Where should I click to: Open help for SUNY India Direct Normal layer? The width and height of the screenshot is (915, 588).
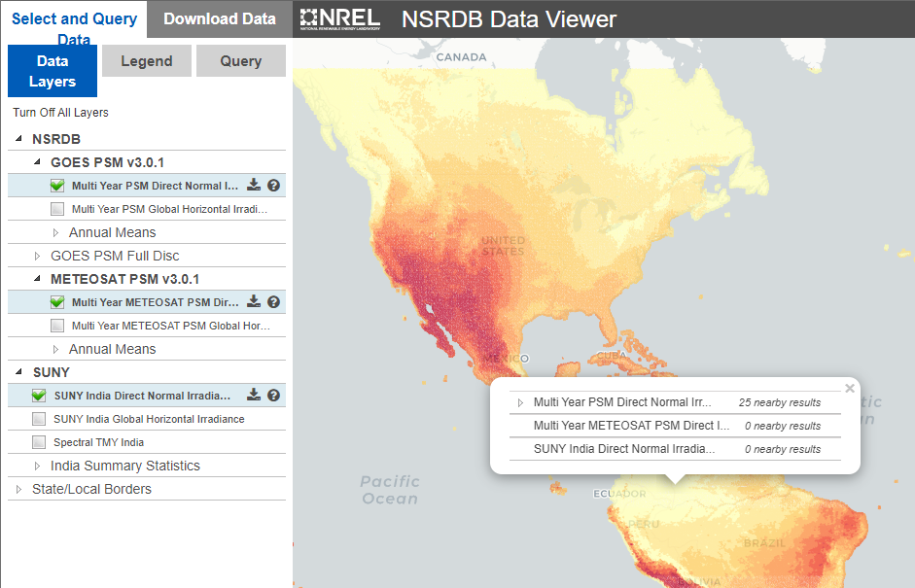pyautogui.click(x=273, y=395)
